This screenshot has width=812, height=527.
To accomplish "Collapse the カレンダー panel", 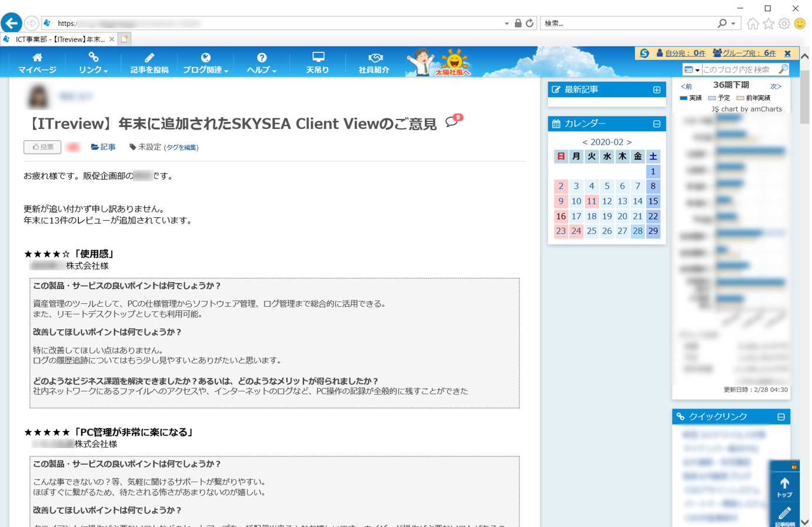I will click(657, 124).
